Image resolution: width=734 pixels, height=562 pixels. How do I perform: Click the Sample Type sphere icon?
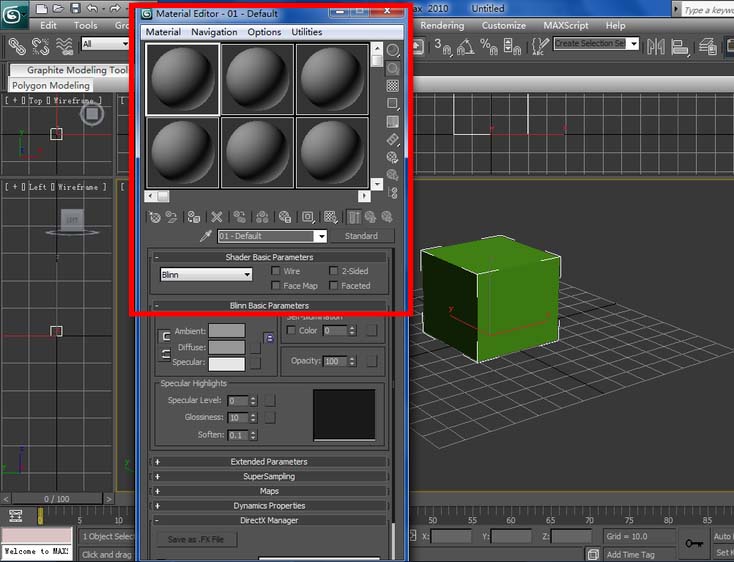tap(393, 50)
